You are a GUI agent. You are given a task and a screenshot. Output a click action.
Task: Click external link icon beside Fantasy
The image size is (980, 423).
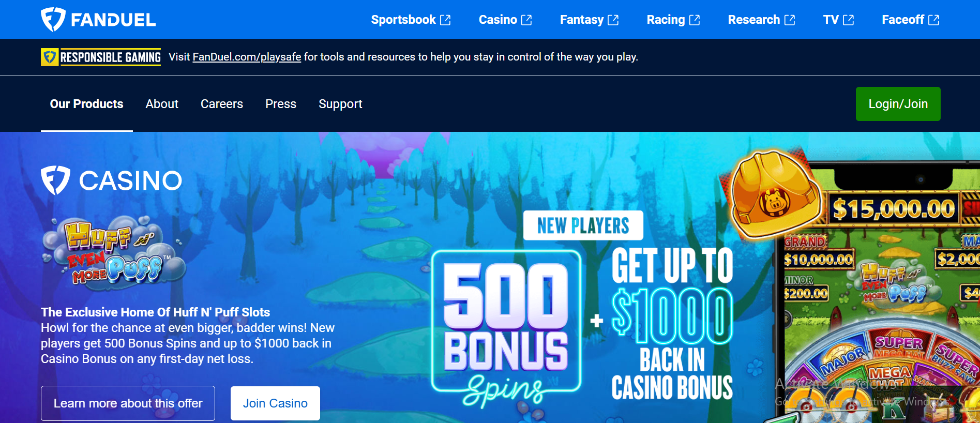613,20
